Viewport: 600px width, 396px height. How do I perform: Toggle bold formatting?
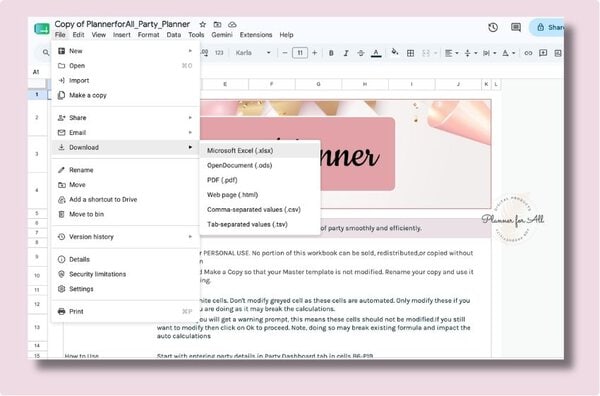click(331, 53)
